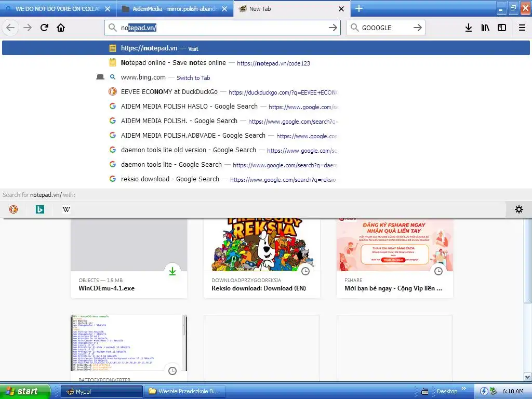Click Desktop toolbar in taskbar
This screenshot has height=399, width=532.
(x=447, y=391)
